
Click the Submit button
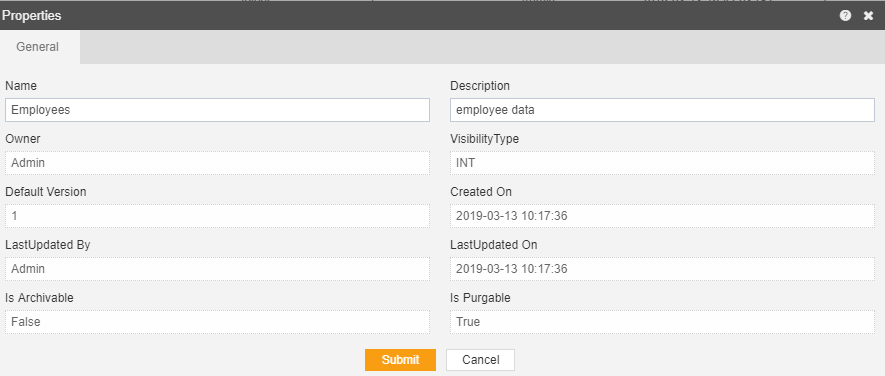pyautogui.click(x=400, y=360)
